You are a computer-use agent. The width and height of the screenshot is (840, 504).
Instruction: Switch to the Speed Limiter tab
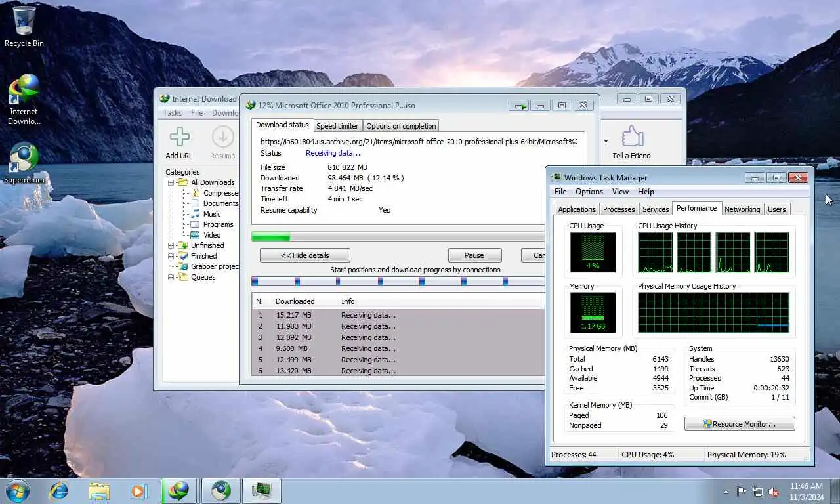(337, 126)
